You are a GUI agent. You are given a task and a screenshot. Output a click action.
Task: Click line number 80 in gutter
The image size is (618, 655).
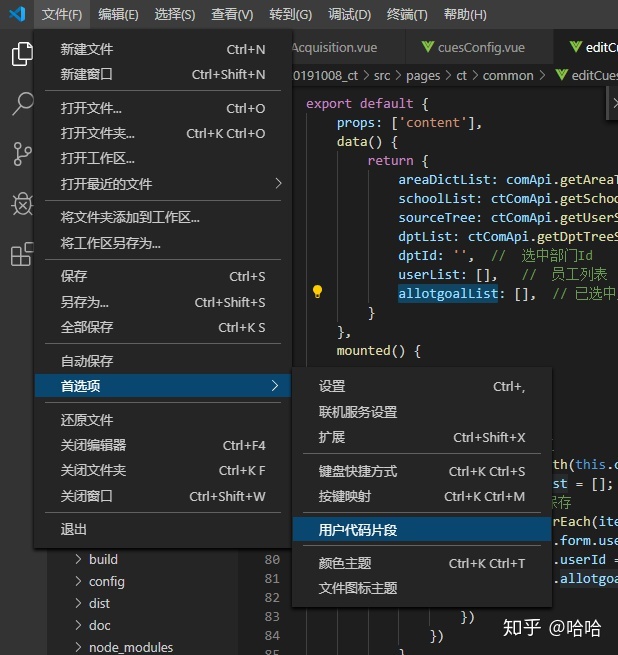272,559
